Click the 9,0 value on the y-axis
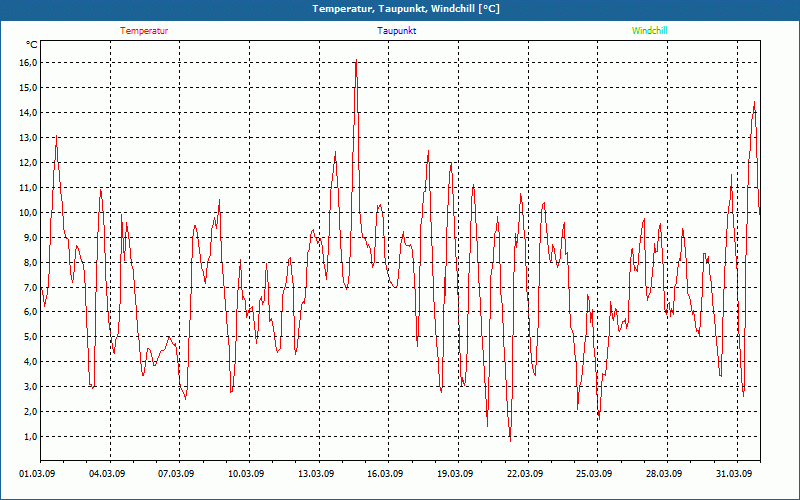The height and width of the screenshot is (500, 800). click(x=31, y=237)
